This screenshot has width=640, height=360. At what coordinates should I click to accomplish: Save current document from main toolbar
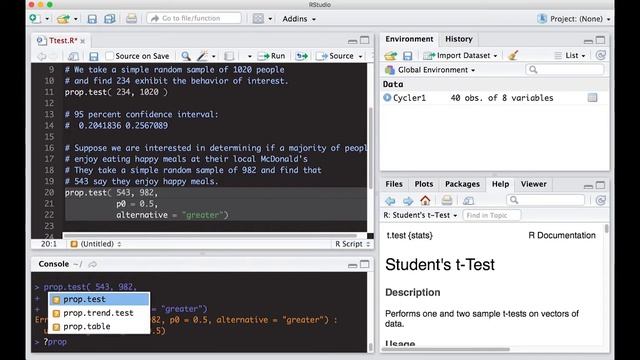(92, 19)
